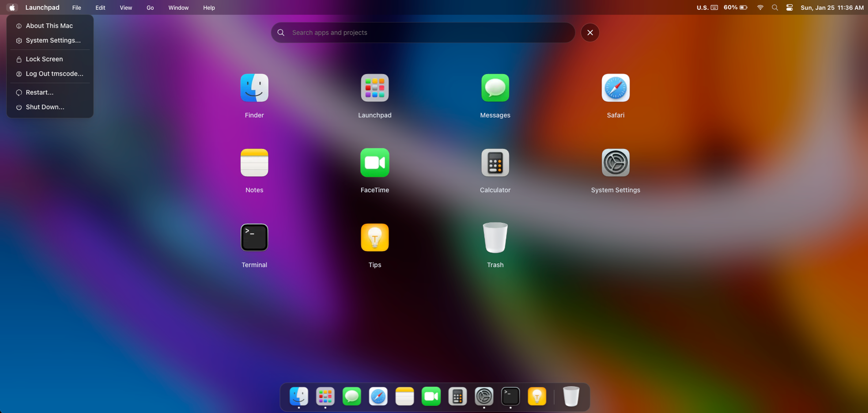Screen dimensions: 868x413
Task: Select Shut Down... in the Apple menu
Action: click(50, 107)
